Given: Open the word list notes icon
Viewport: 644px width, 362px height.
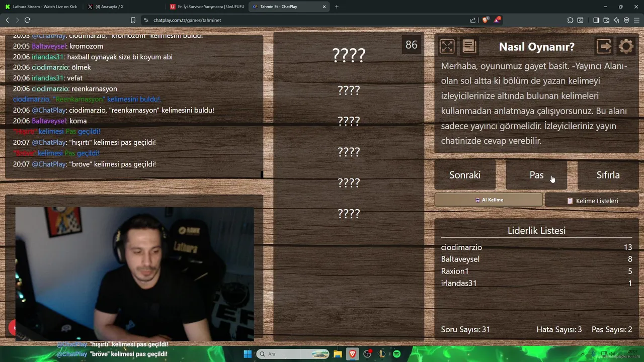Looking at the screenshot, I should click(469, 46).
